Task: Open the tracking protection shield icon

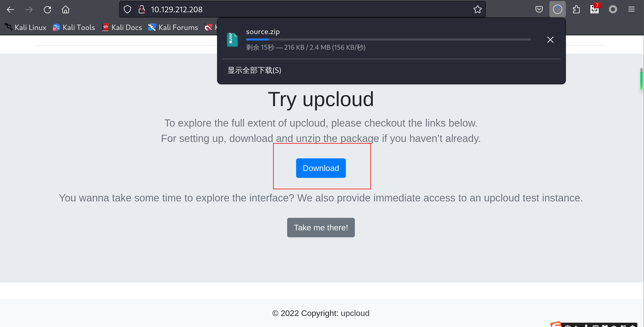Action: (x=127, y=9)
